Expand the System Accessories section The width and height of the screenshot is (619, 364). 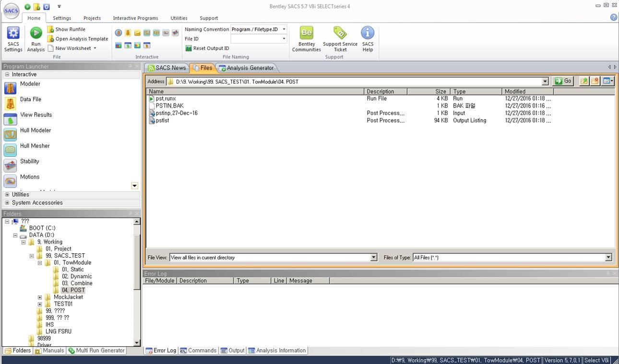(7, 203)
